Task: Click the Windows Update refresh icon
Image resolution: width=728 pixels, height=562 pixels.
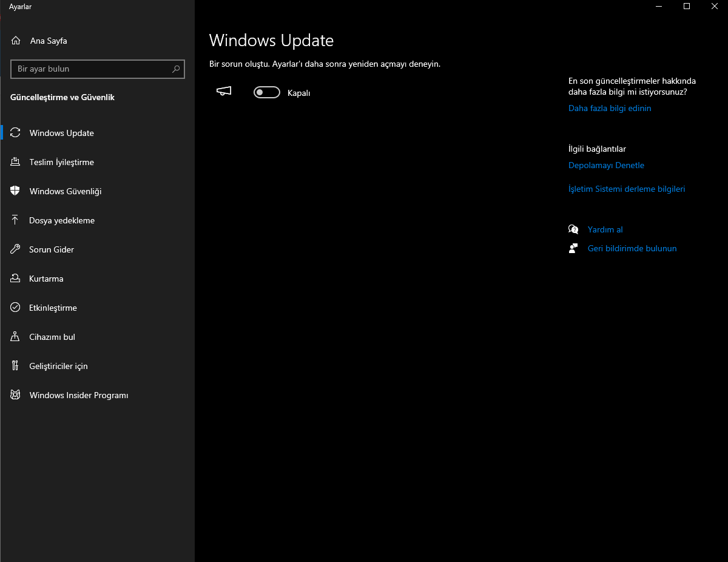Action: (16, 133)
